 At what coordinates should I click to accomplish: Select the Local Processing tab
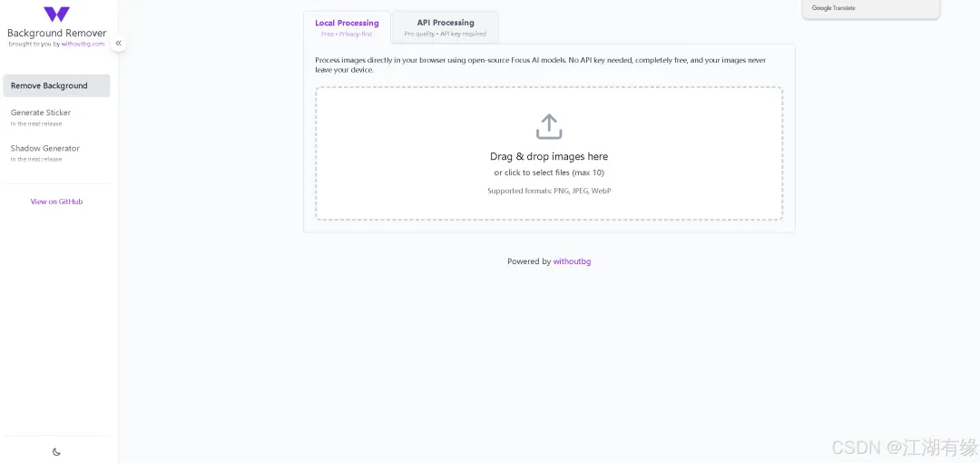point(347,27)
